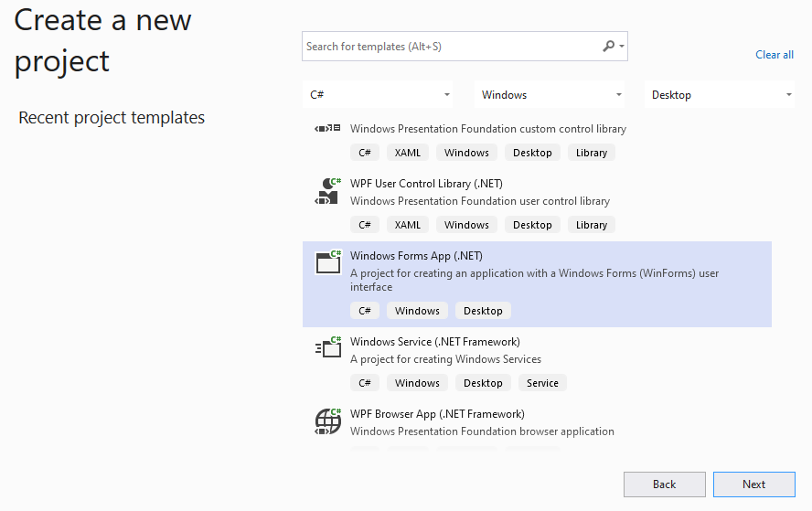Click 'Windows Presentation Foundation user control library' description

tap(480, 201)
